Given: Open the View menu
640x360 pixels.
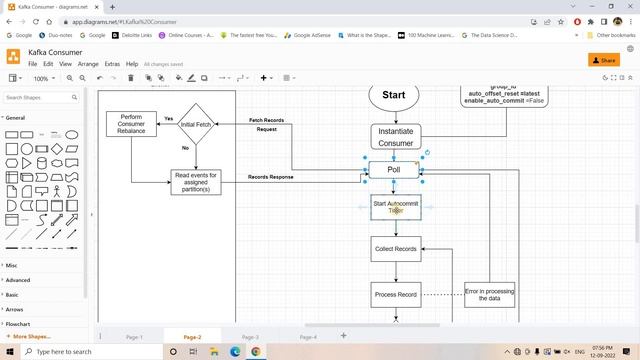Looking at the screenshot, I should click(65, 64).
